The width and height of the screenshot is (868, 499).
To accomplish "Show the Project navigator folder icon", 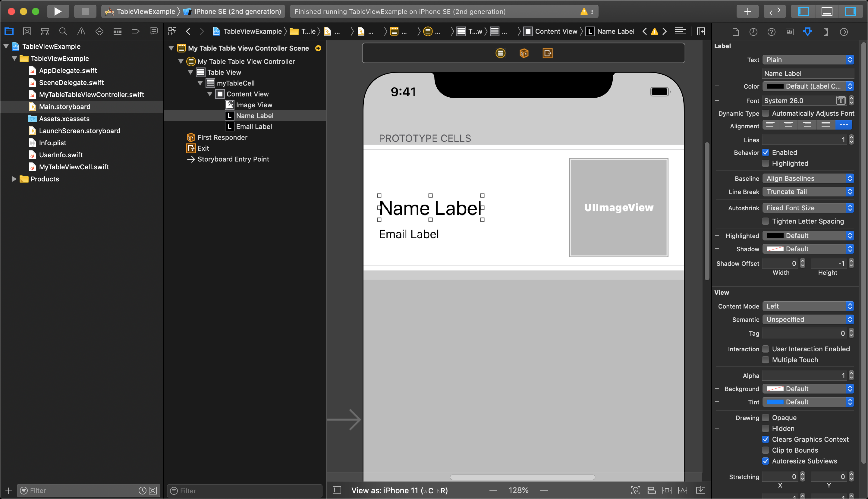I will (9, 32).
